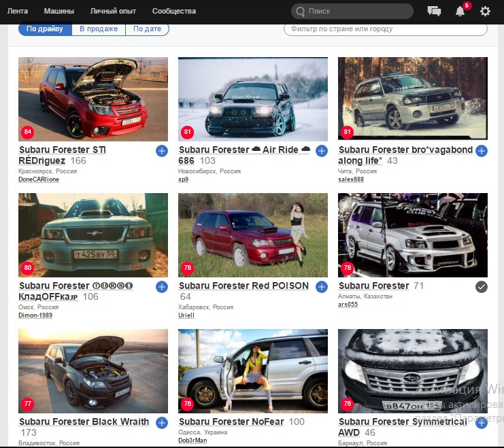Open red Forester with girl in field photo

[253, 235]
